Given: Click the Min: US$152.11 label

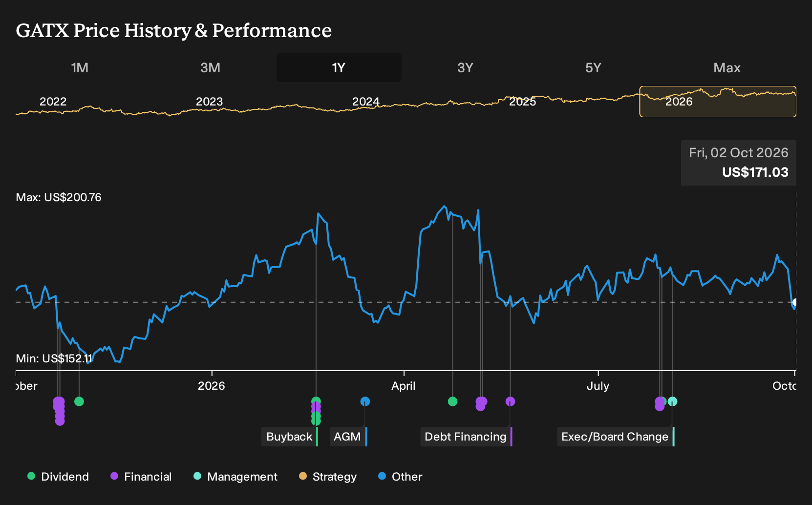Looking at the screenshot, I should [54, 358].
